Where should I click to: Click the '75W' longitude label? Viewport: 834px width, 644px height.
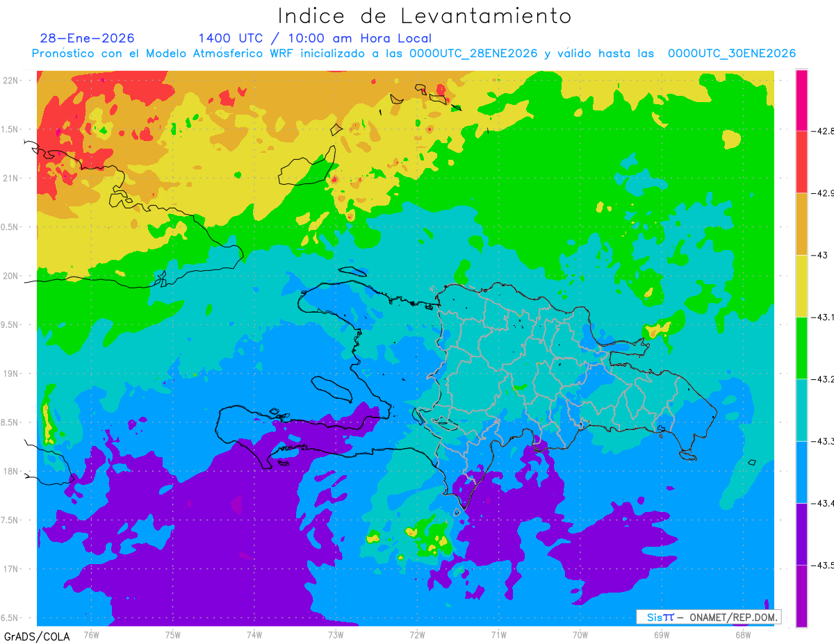(x=173, y=634)
